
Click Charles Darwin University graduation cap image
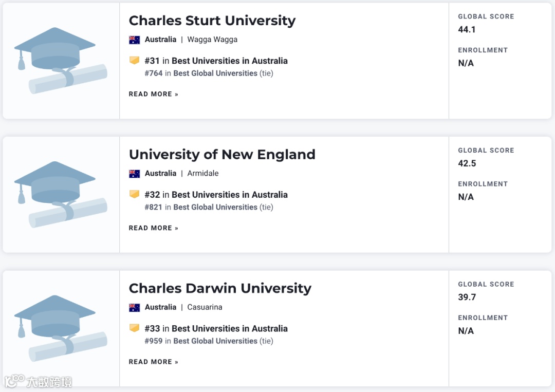click(x=60, y=328)
